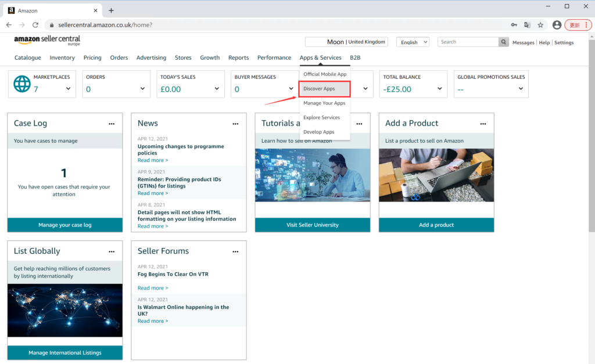Click Manage your case log button
Screen dimensions: 595x364
tap(65, 225)
